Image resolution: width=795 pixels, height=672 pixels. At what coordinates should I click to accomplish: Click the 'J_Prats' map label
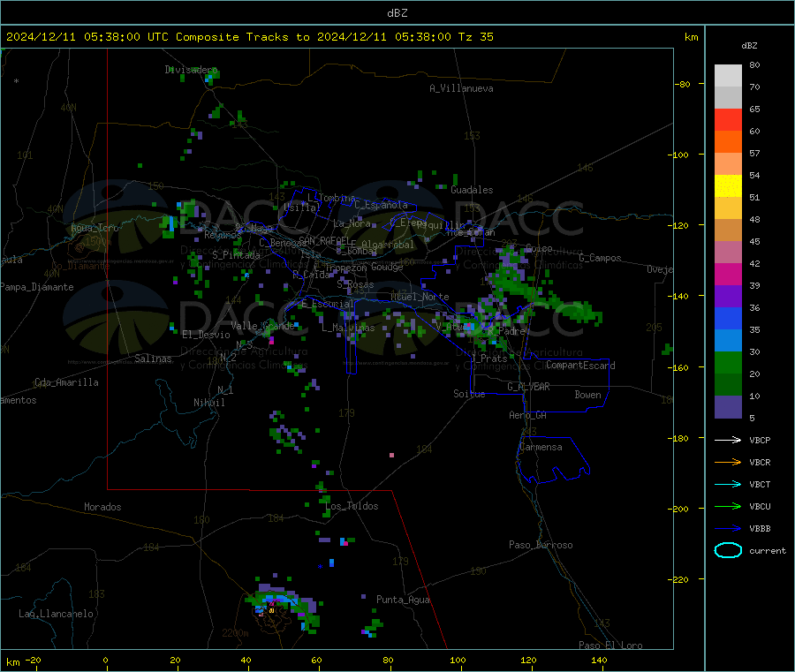pyautogui.click(x=488, y=359)
